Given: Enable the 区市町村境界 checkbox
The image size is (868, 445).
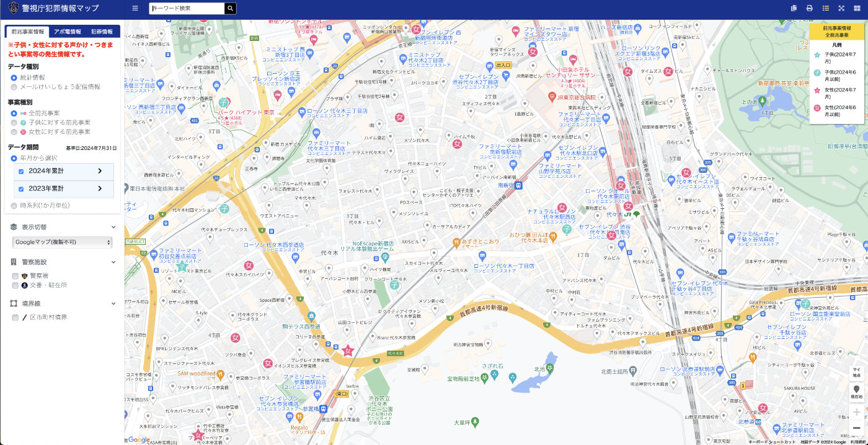Looking at the screenshot, I should click(x=15, y=317).
